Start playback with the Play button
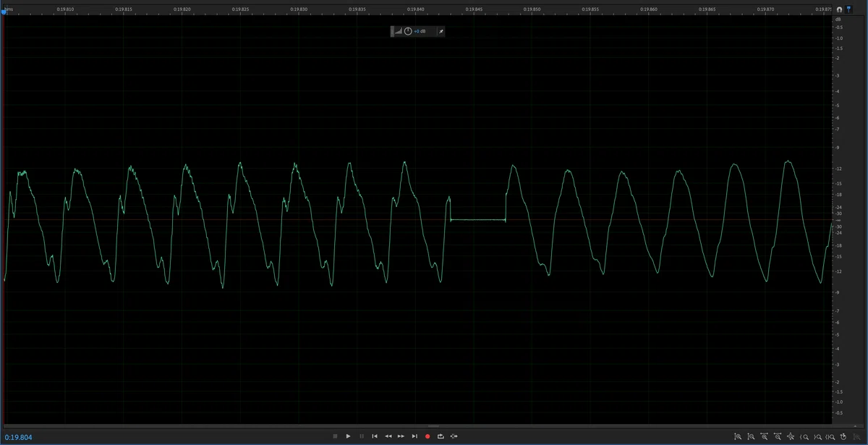This screenshot has height=445, width=868. [348, 436]
